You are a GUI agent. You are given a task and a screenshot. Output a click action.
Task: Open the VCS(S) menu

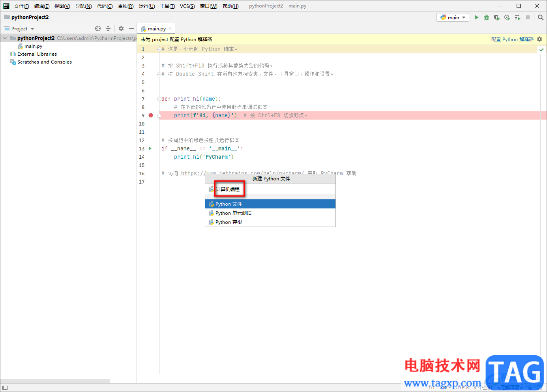[x=187, y=6]
